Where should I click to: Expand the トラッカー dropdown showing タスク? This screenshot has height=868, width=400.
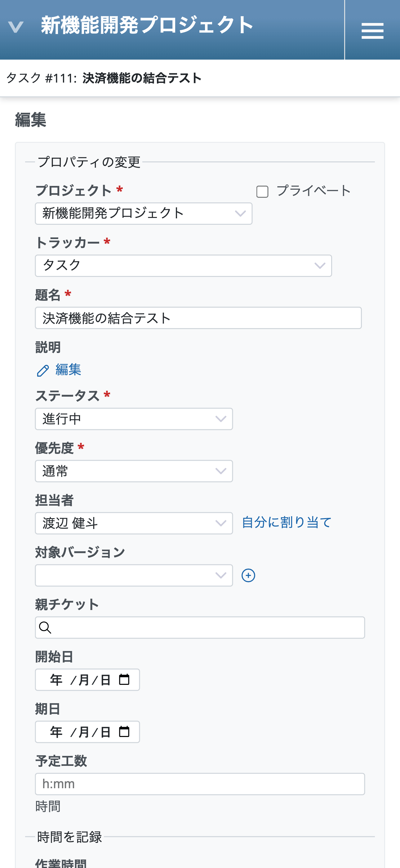(183, 266)
